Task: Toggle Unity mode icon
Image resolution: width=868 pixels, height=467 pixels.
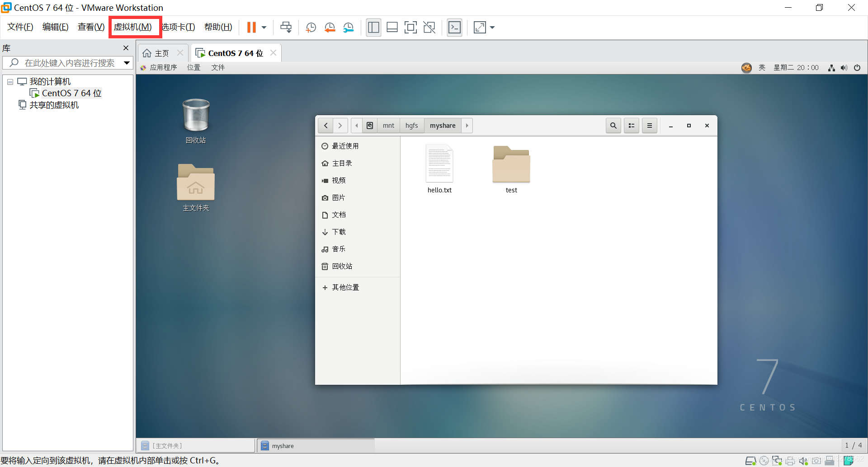Action: pos(429,28)
